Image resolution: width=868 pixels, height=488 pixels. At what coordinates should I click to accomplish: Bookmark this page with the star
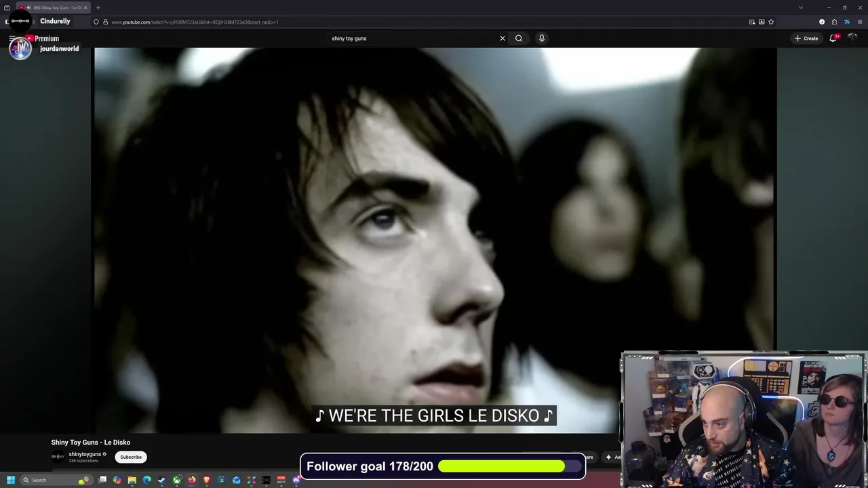pyautogui.click(x=771, y=22)
